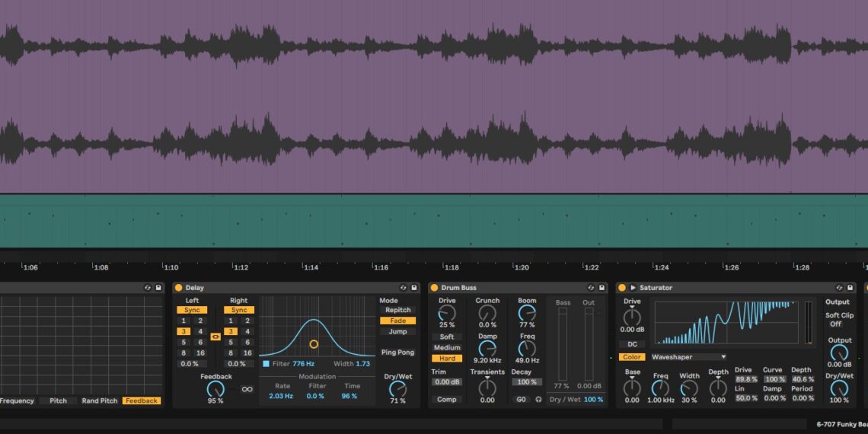
Task: Switch to the Rand Pitch tab
Action: [x=100, y=400]
